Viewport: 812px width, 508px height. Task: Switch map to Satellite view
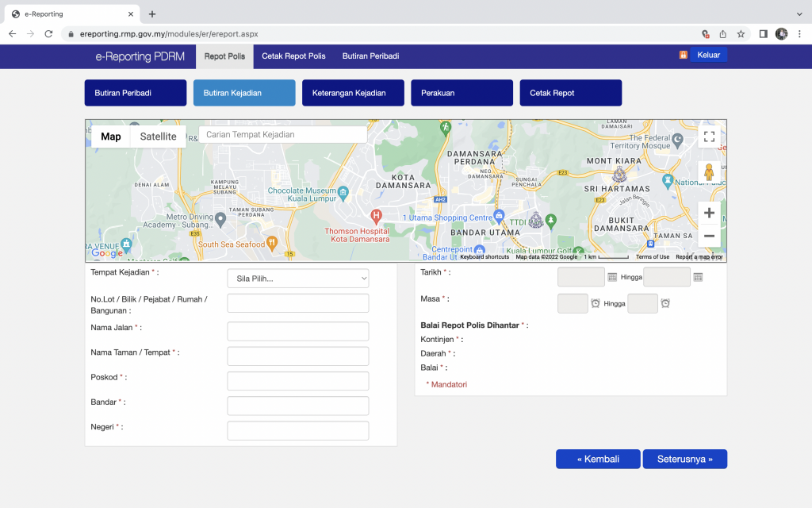coord(158,137)
